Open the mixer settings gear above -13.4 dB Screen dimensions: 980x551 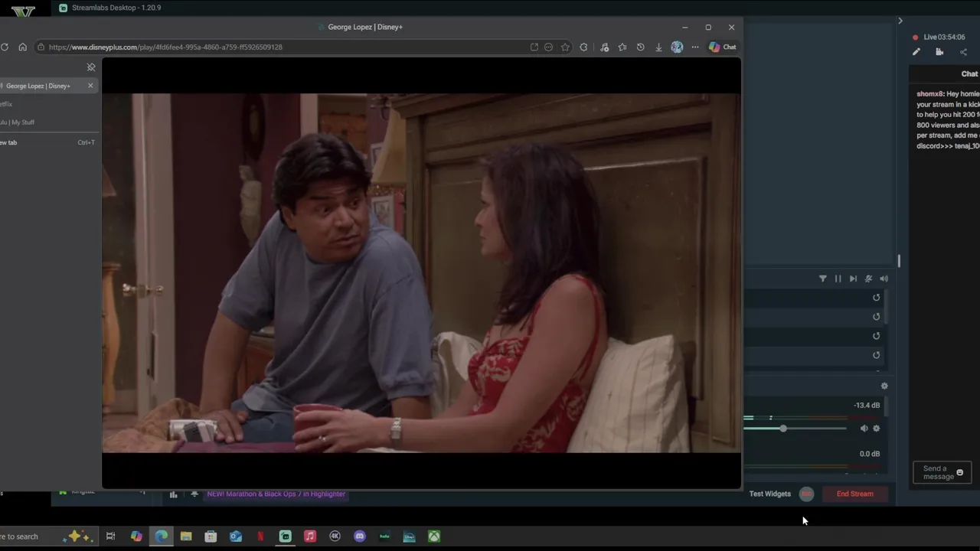tap(884, 386)
